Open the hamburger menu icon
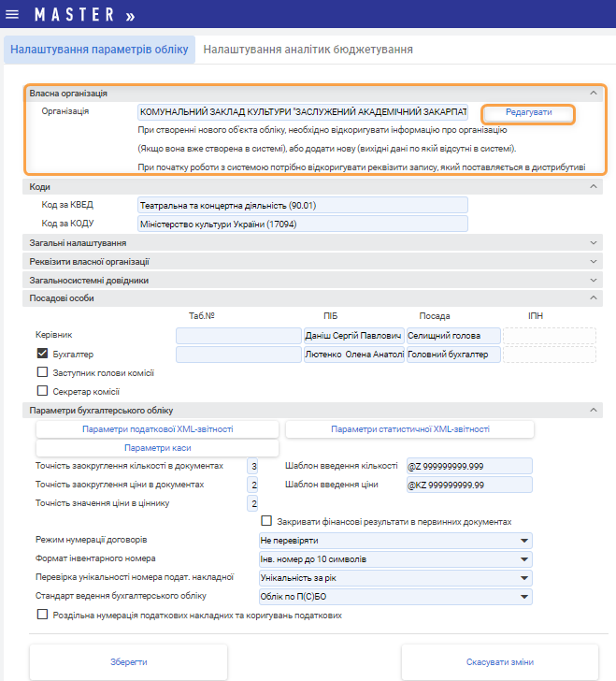The height and width of the screenshot is (681, 616). (11, 15)
